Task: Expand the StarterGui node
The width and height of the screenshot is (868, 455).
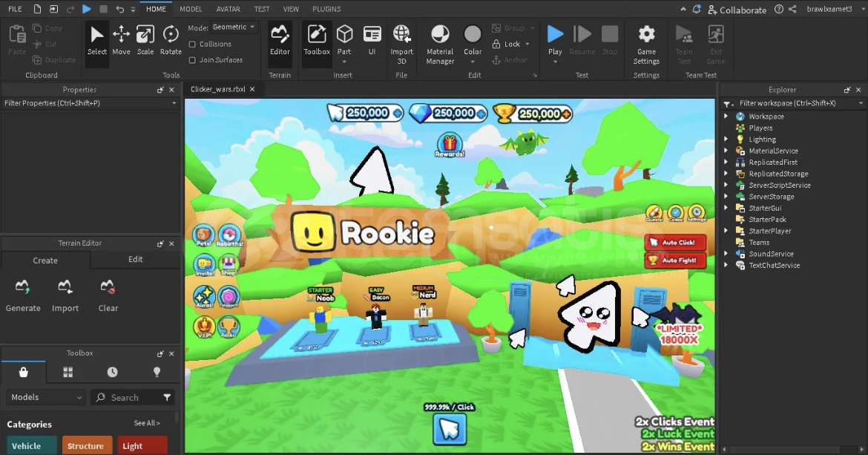Action: [726, 208]
